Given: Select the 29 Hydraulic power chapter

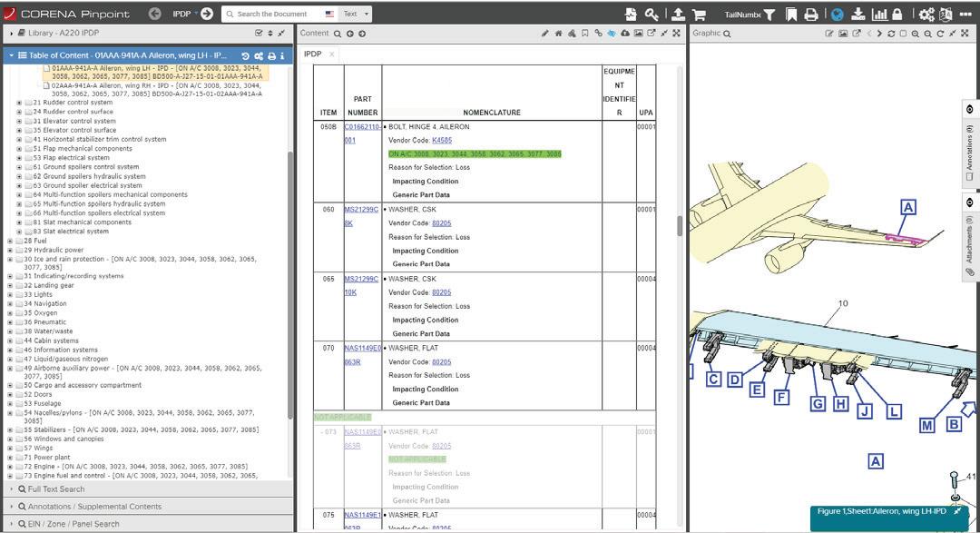Looking at the screenshot, I should [54, 250].
